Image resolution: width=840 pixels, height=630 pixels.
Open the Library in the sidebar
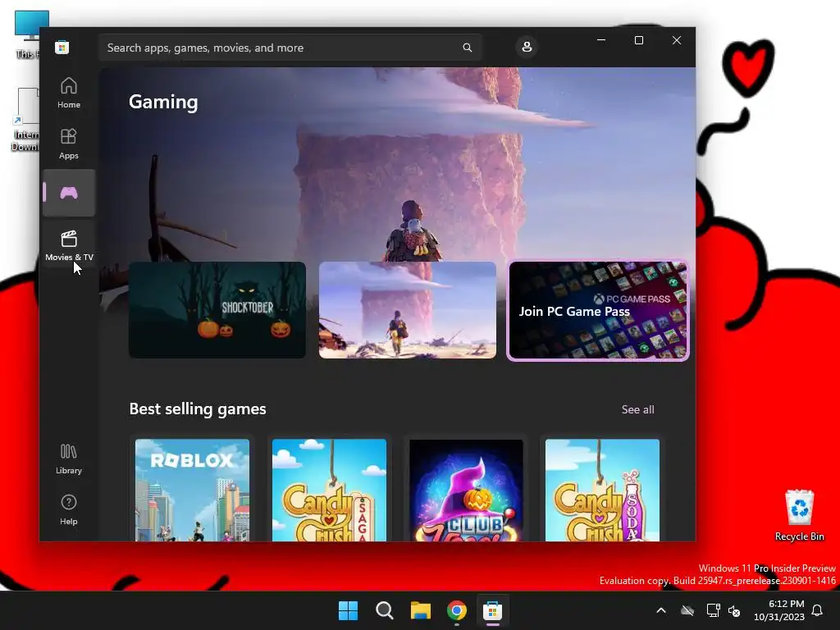tap(69, 459)
